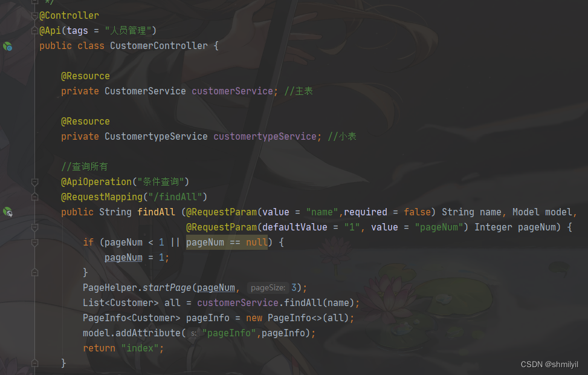The image size is (588, 375).
Task: Toggle fold marker beside second @RequestParam line
Action: click(x=34, y=227)
